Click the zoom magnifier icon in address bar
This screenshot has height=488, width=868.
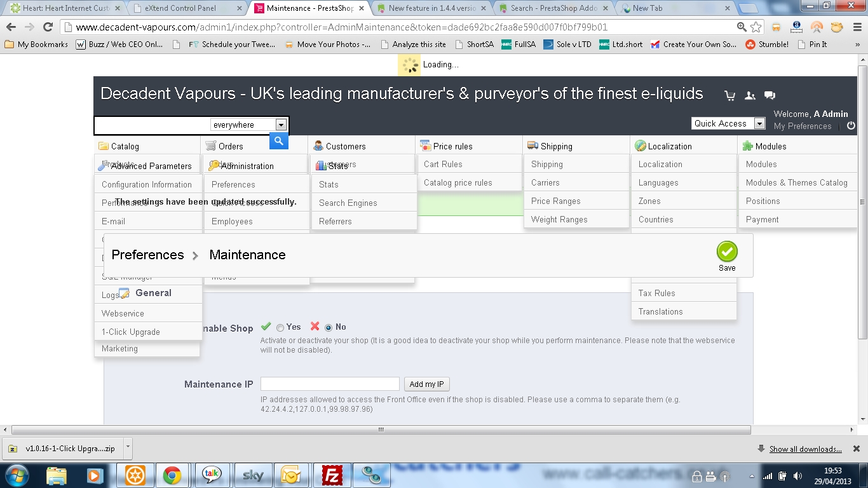point(742,27)
